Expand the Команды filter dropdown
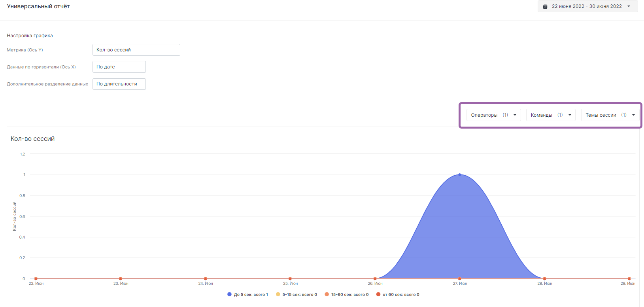 click(551, 115)
